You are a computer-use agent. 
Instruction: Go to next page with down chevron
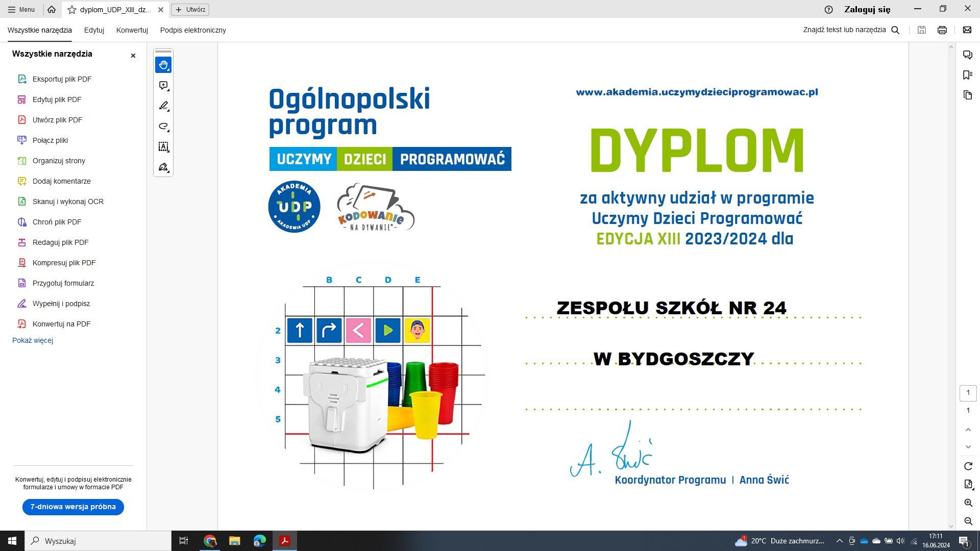tap(968, 447)
